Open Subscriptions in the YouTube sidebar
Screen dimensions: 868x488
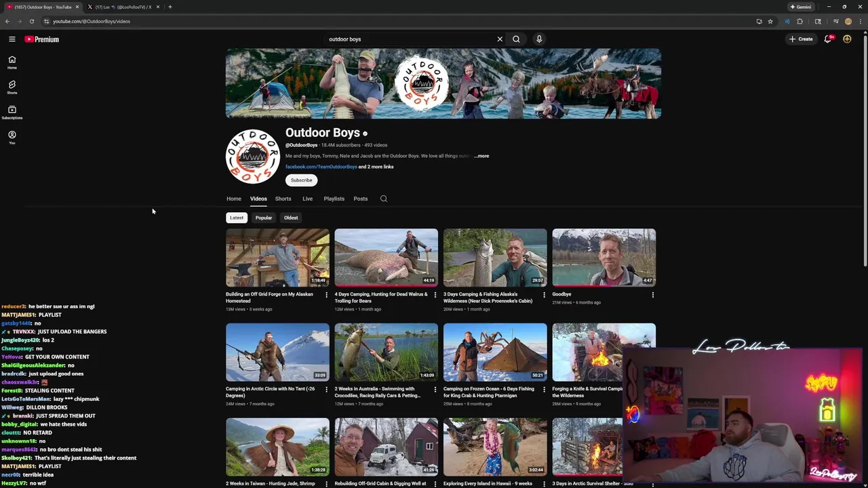click(12, 113)
